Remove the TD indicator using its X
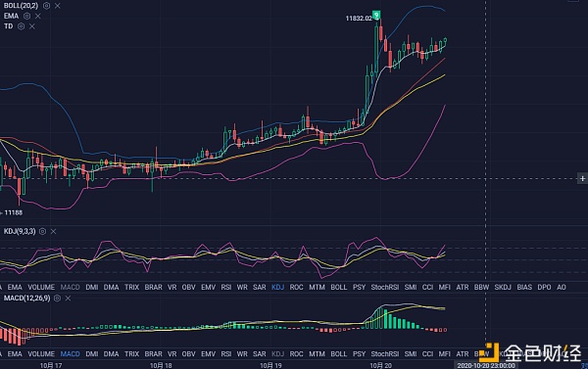This screenshot has width=588, height=369. tap(32, 26)
